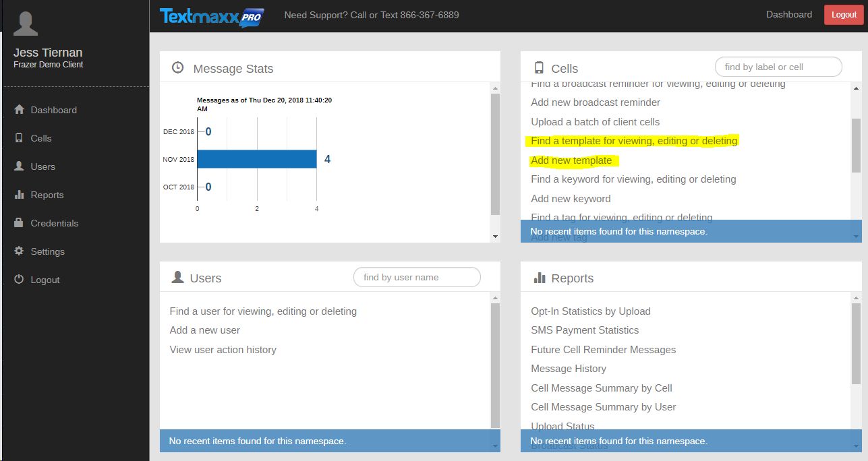This screenshot has width=868, height=461.
Task: Click the bar chart icon beside Reports in sidebar
Action: [x=19, y=195]
